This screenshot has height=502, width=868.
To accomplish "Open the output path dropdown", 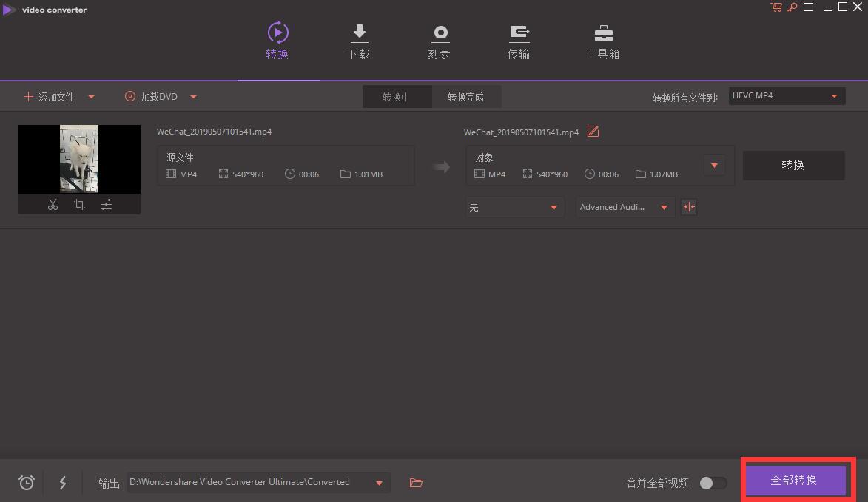I will [x=379, y=482].
